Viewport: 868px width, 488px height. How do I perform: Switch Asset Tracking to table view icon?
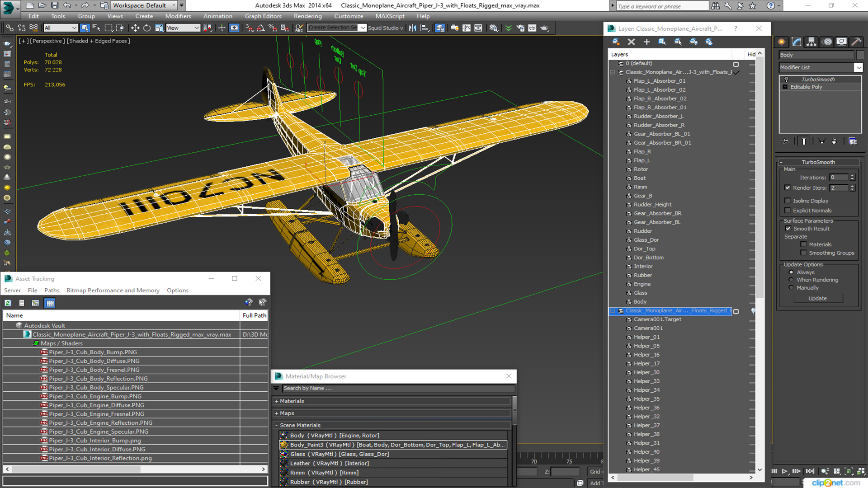tap(50, 303)
